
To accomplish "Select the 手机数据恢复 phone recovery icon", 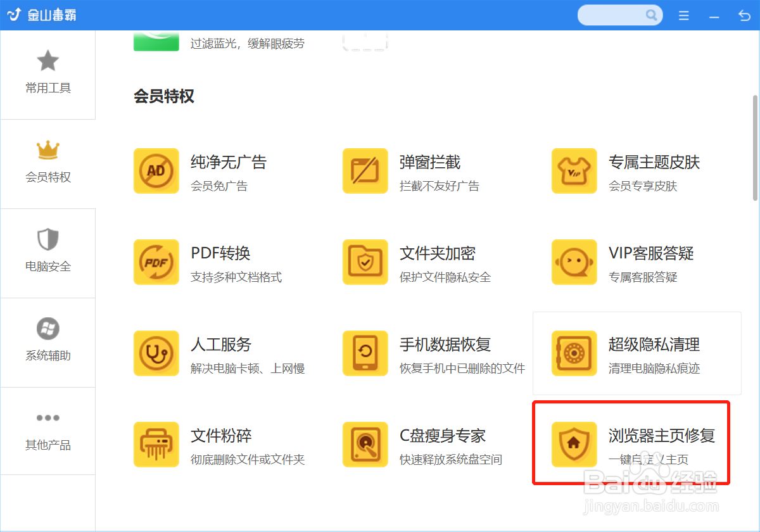I will (365, 353).
